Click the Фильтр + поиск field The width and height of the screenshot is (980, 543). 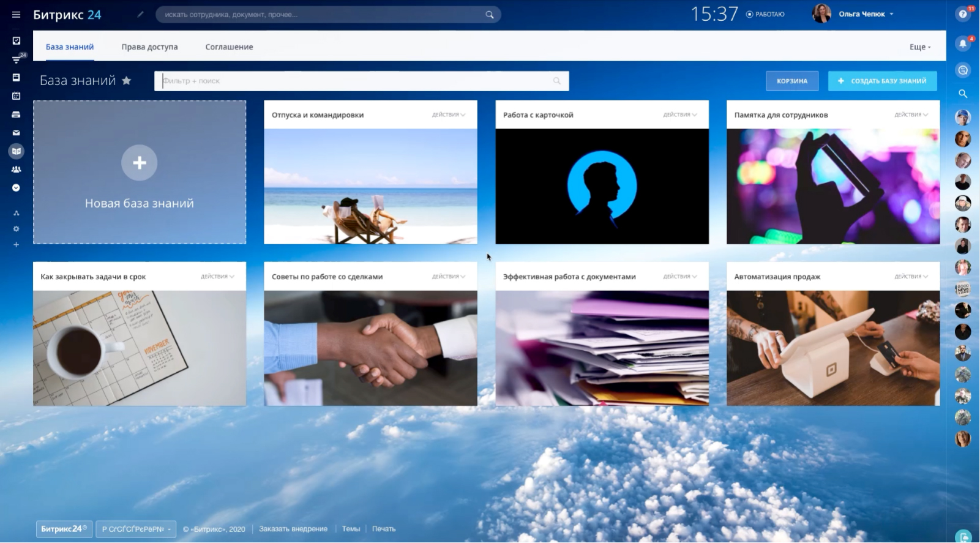[x=361, y=81]
